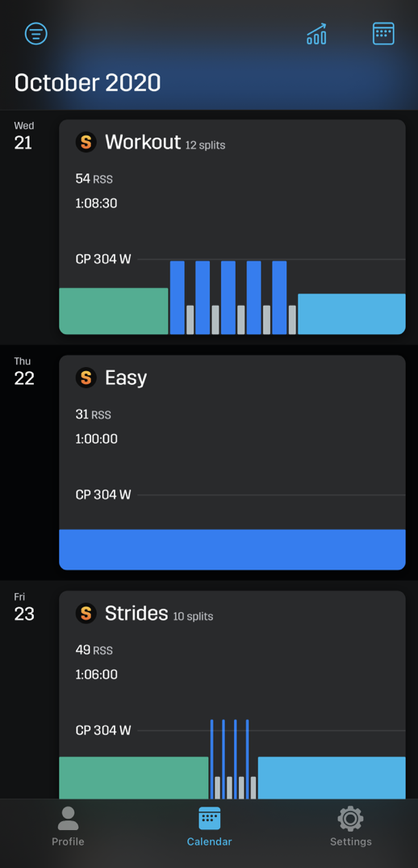The height and width of the screenshot is (868, 418).
Task: Tap the October 2020 month header
Action: 87,83
